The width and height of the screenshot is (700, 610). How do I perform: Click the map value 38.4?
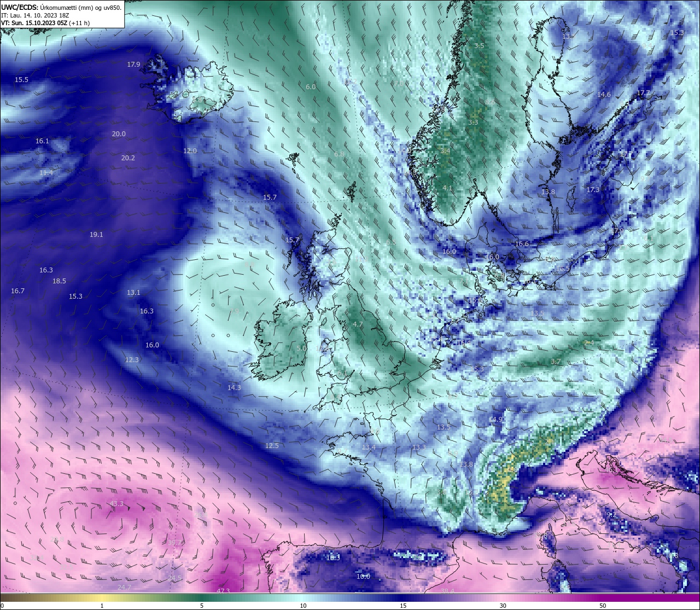(x=448, y=591)
